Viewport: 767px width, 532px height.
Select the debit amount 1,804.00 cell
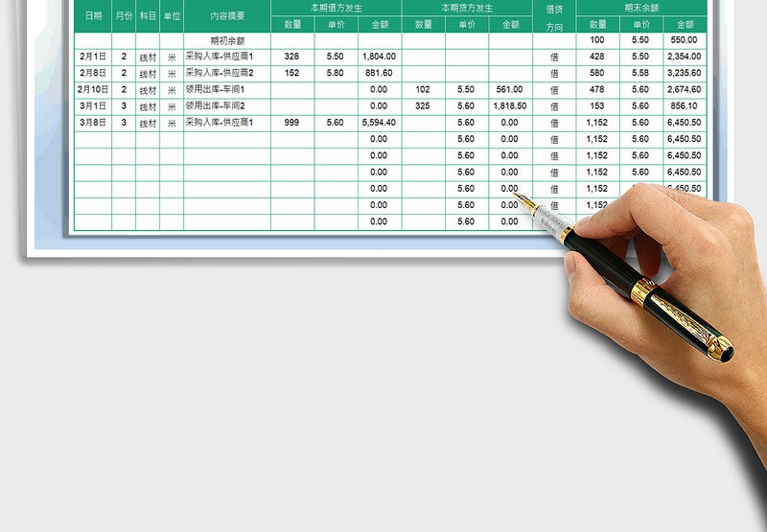(x=379, y=57)
